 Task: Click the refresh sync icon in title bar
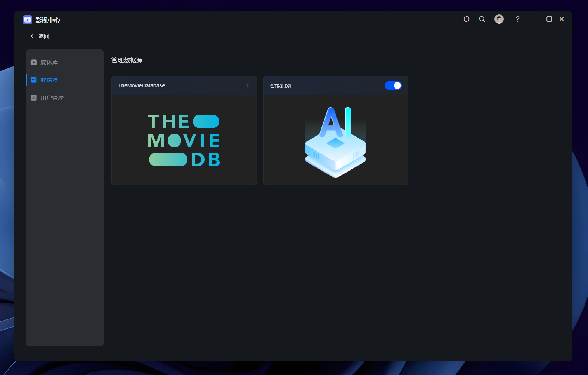(x=467, y=19)
